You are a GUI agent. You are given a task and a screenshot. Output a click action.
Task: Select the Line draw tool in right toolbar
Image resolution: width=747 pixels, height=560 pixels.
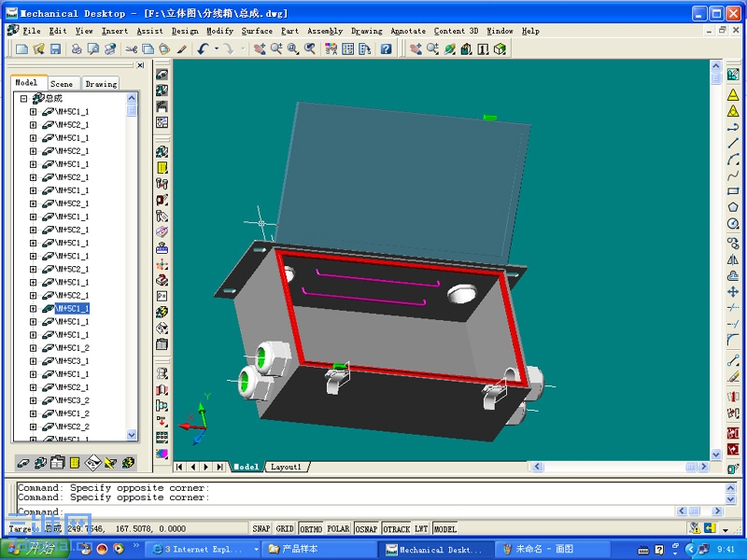(x=733, y=143)
